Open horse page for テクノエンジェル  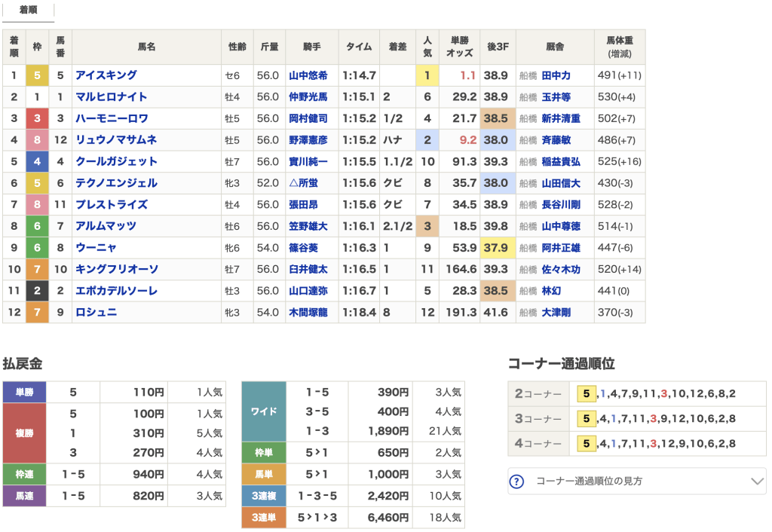(116, 183)
